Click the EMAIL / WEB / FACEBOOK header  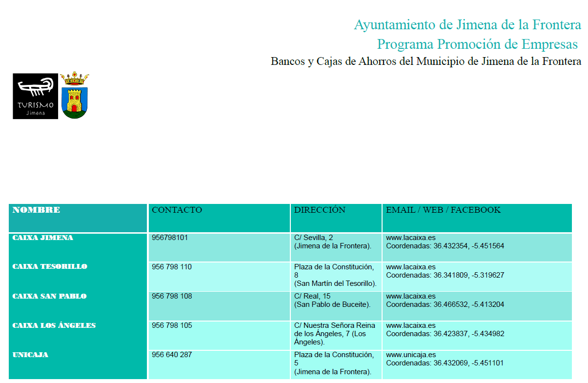tap(443, 210)
